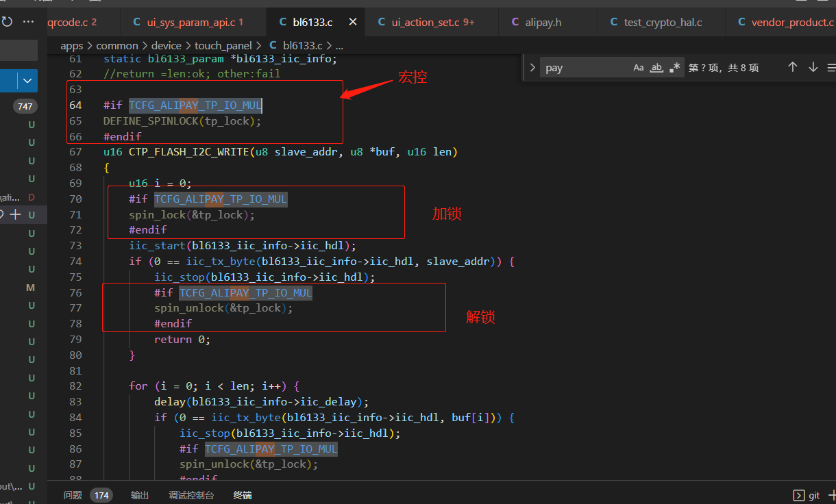Image resolution: width=836 pixels, height=504 pixels.
Task: Toggle Use Regular Expression in the find widget
Action: tap(675, 67)
